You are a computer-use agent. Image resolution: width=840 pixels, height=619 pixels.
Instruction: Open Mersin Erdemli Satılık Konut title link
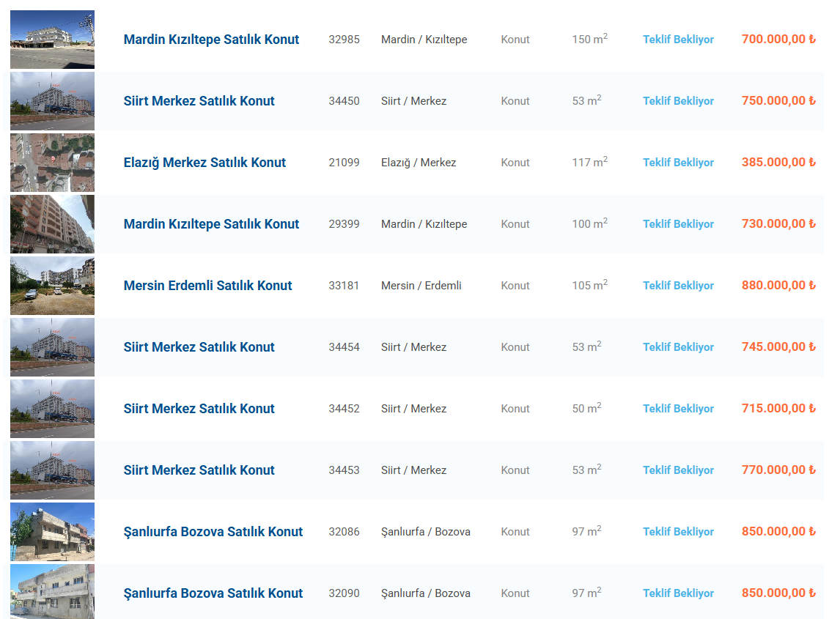point(208,286)
